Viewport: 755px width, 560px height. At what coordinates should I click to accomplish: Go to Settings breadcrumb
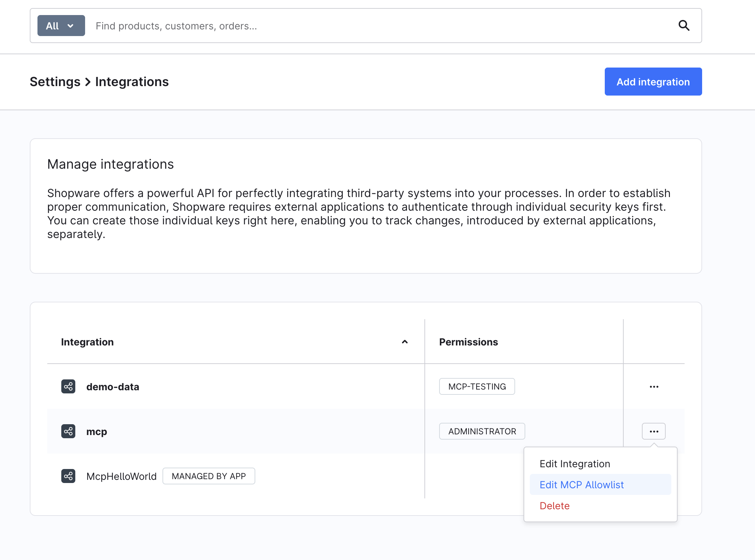click(x=55, y=82)
